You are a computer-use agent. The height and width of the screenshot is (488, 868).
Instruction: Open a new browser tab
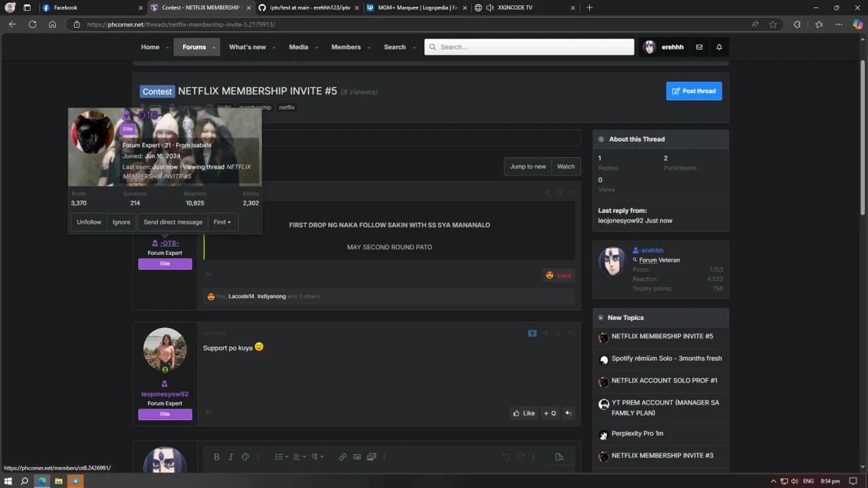point(589,7)
